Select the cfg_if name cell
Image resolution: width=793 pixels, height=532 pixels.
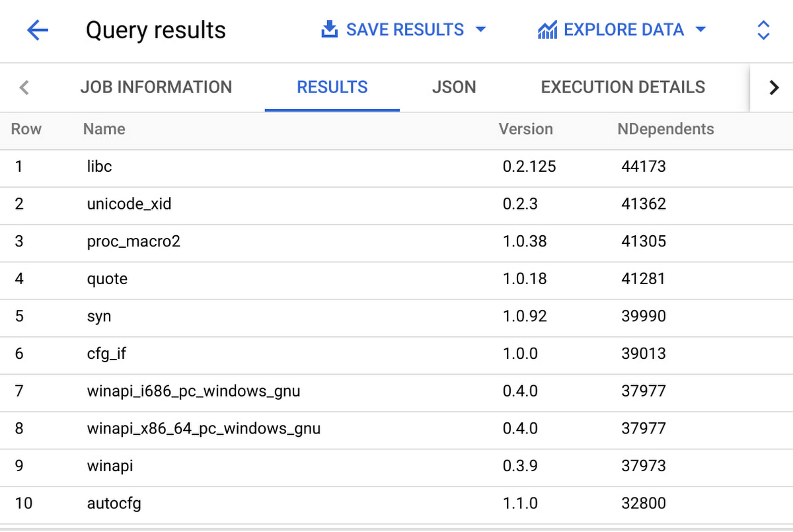click(106, 354)
